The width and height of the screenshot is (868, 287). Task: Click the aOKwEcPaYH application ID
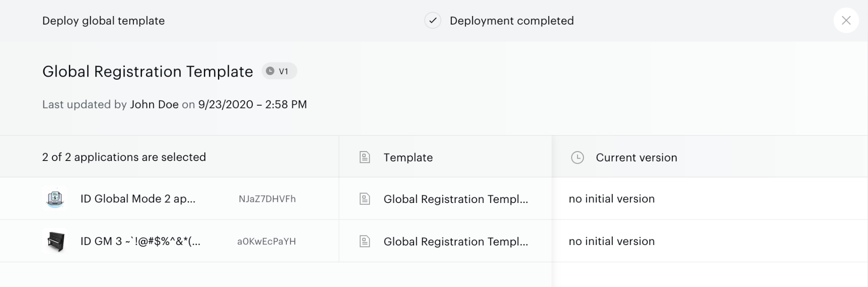[x=267, y=241]
